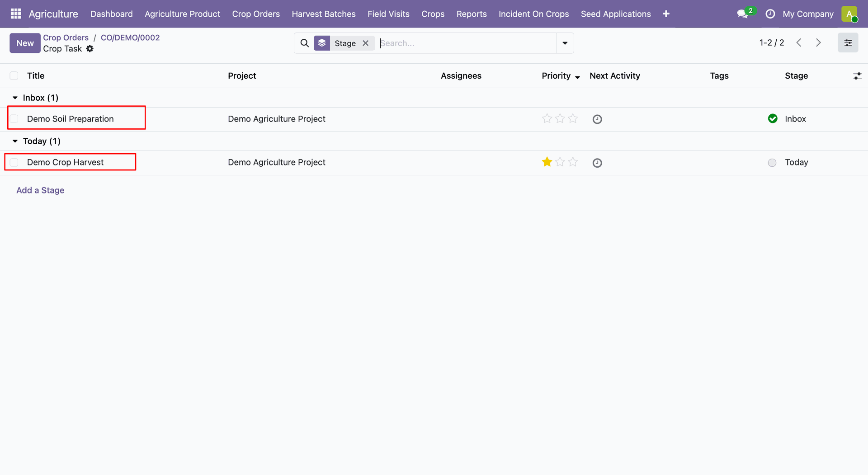Set second priority star for Demo Crop Harvest
Viewport: 868px width, 475px height.
click(560, 162)
